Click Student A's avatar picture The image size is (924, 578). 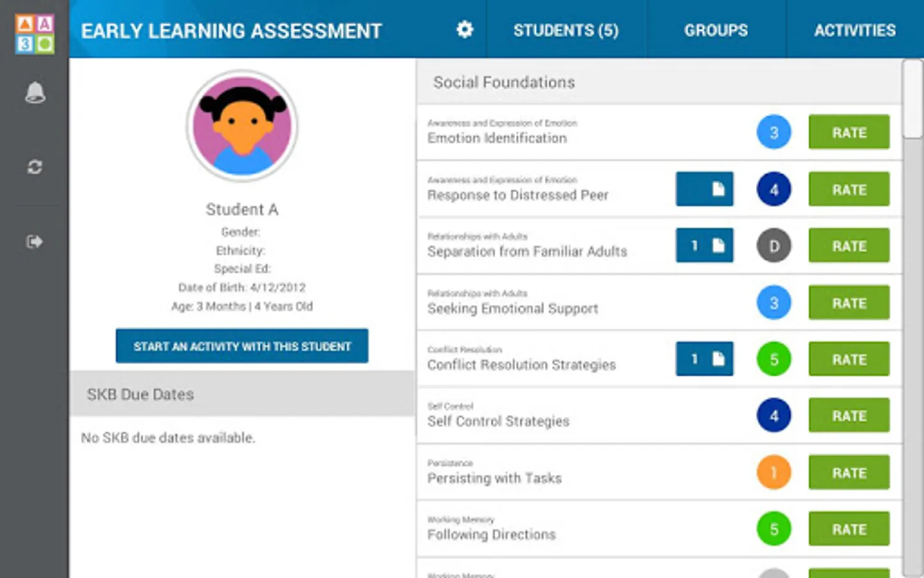pos(243,126)
